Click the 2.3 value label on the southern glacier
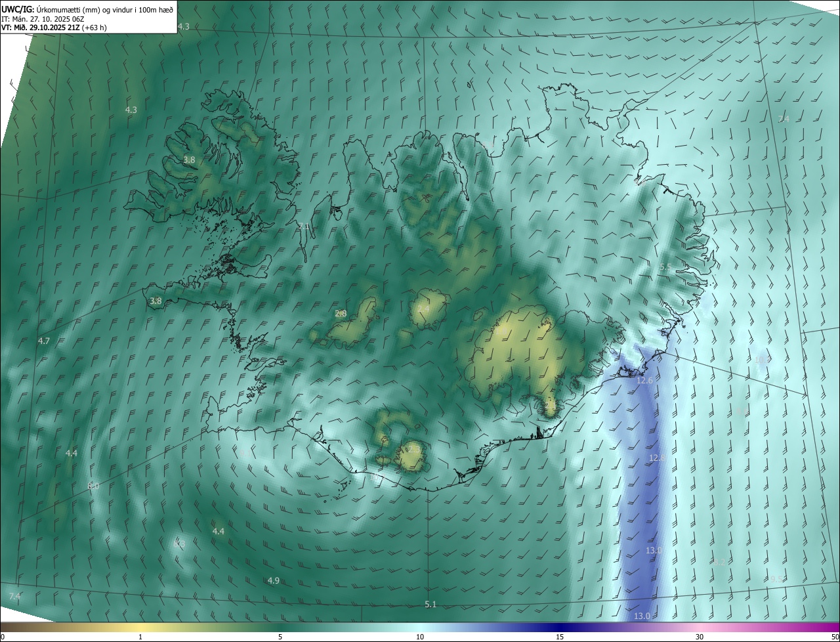The width and height of the screenshot is (840, 642). [413, 449]
